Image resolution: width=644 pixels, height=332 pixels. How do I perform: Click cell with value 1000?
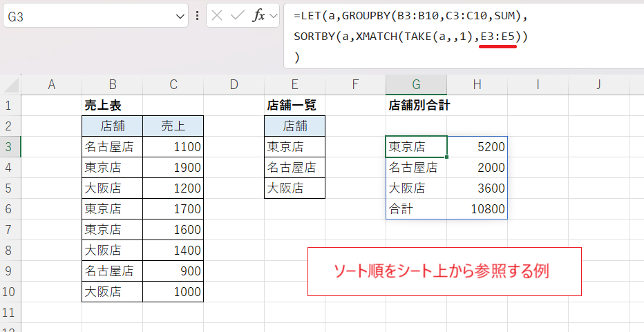click(x=173, y=292)
